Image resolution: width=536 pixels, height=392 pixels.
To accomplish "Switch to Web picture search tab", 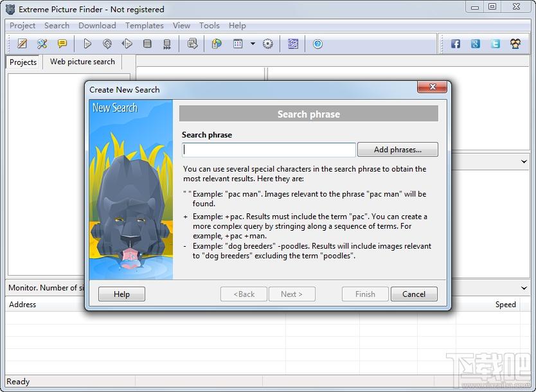I will 82,62.
